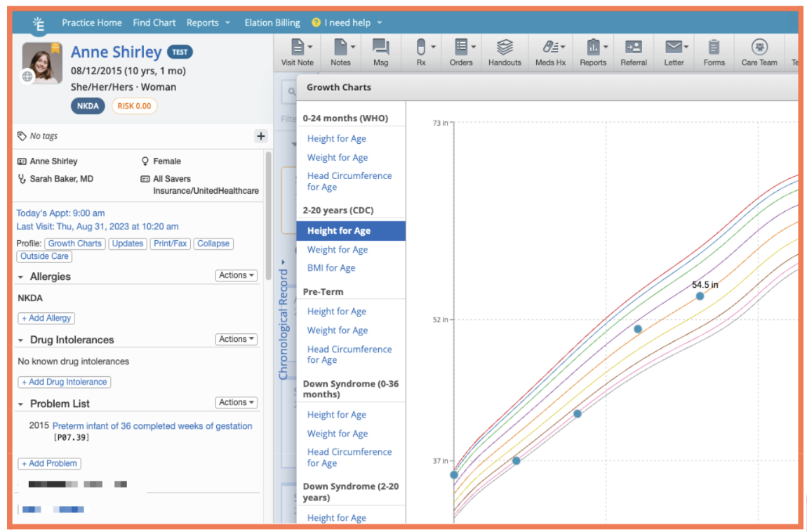
Task: Open Preterm infant problem link
Action: 152,426
